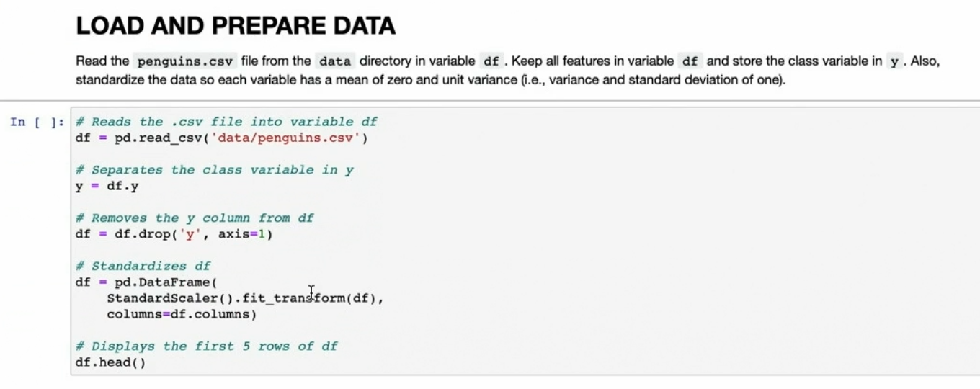Click the df.drop('y', axis=1) line

tap(173, 234)
